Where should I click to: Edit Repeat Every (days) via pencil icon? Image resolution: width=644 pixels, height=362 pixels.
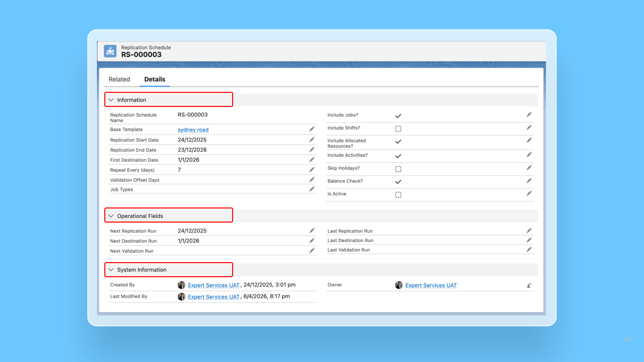click(x=312, y=170)
